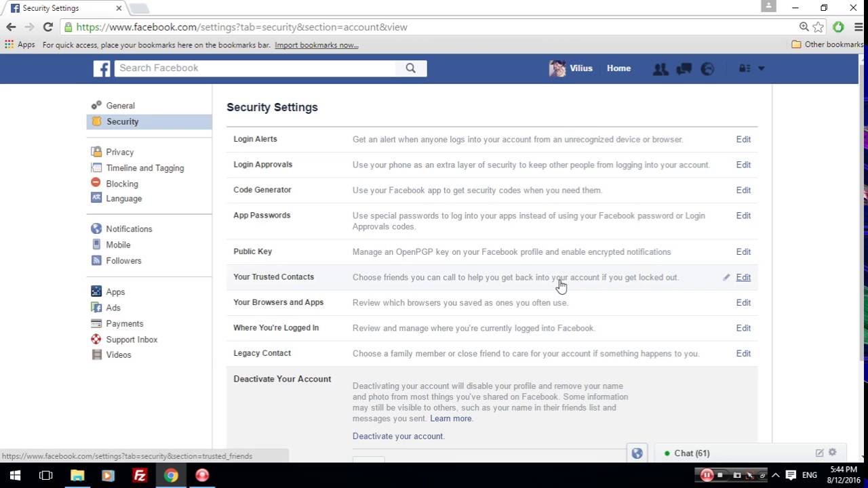Open Chrome menu three dots
The height and width of the screenshot is (488, 868).
coord(858,27)
